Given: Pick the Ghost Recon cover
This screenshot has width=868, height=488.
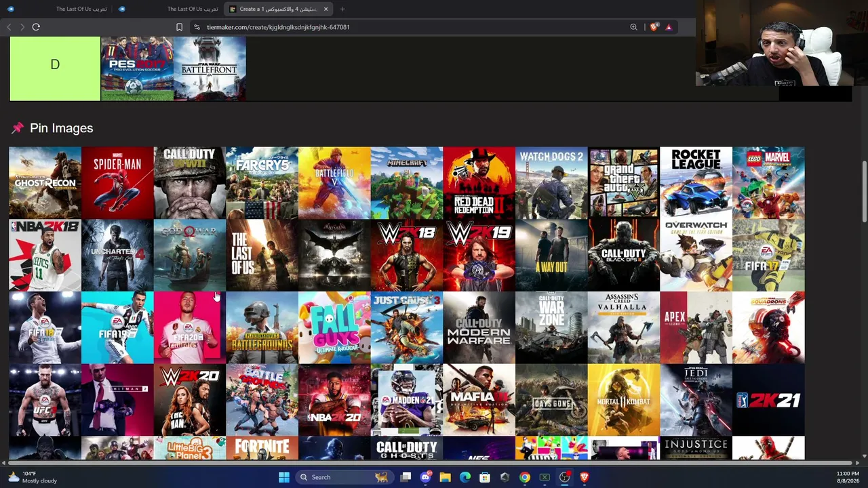Looking at the screenshot, I should click(x=45, y=183).
